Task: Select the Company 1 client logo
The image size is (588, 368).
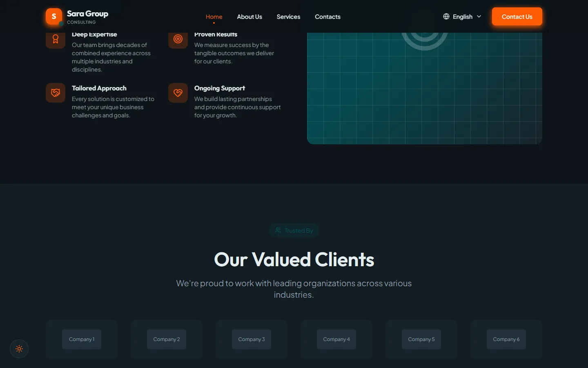Action: pyautogui.click(x=82, y=339)
